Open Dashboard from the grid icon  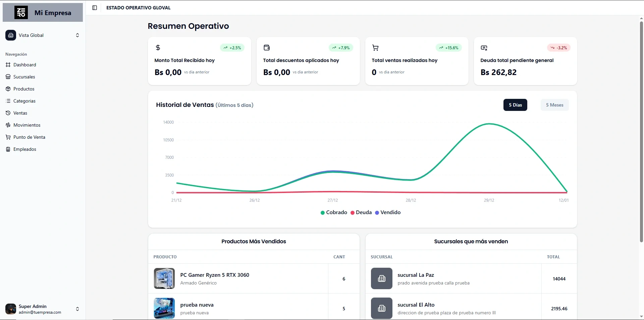click(8, 65)
